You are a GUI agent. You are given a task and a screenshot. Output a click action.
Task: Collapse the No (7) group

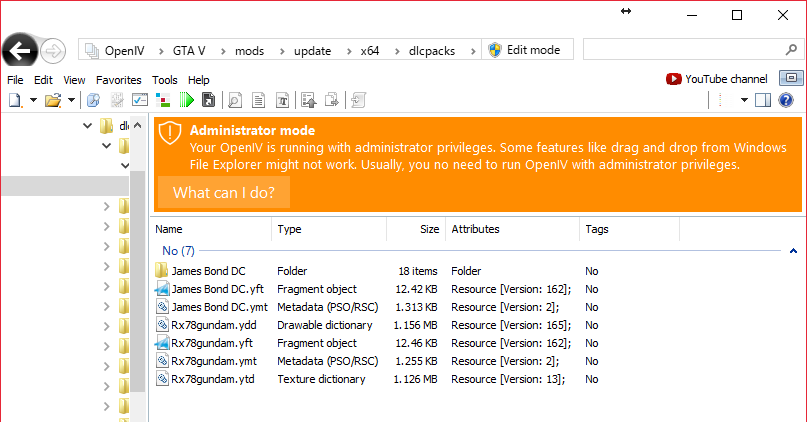[793, 251]
